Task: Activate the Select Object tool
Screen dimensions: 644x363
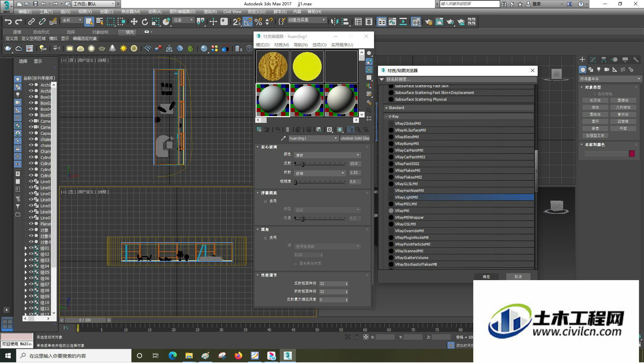Action: click(89, 22)
